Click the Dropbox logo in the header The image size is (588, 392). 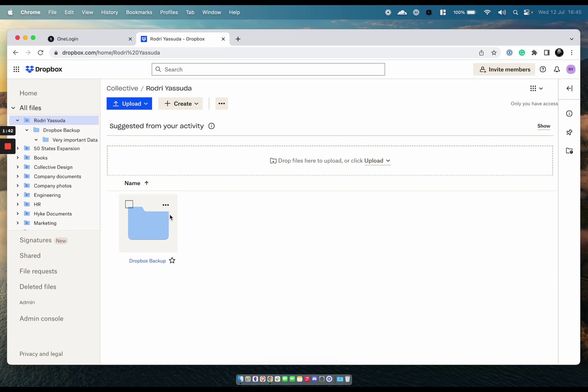[44, 69]
